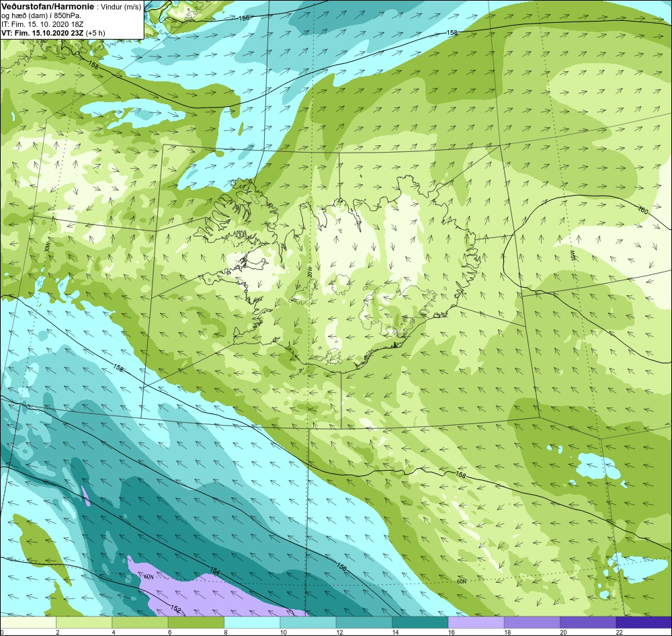Click the title 'Veðurstofan/Harmonie : Vindur (m/s)'
Screen dimensions: 672x636
(x=71, y=7)
